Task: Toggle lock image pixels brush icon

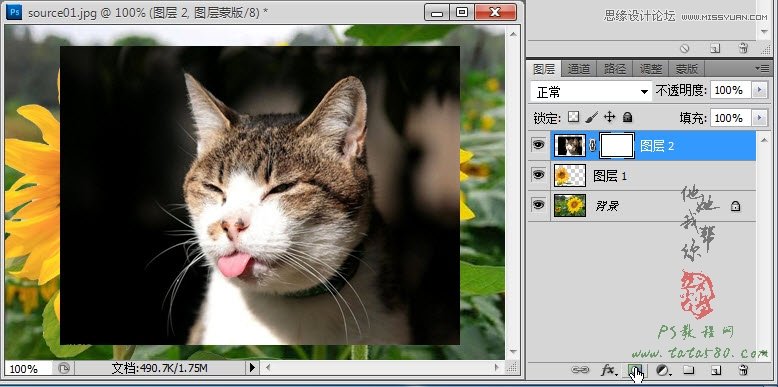Action: point(591,117)
